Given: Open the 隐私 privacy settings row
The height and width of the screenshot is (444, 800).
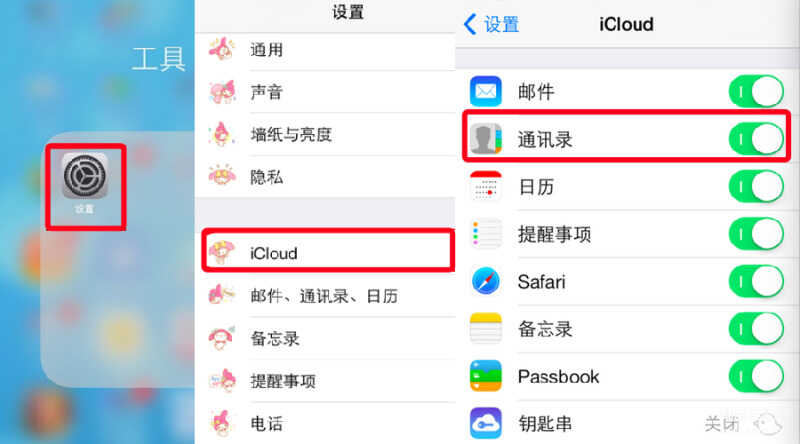Looking at the screenshot, I should [325, 177].
